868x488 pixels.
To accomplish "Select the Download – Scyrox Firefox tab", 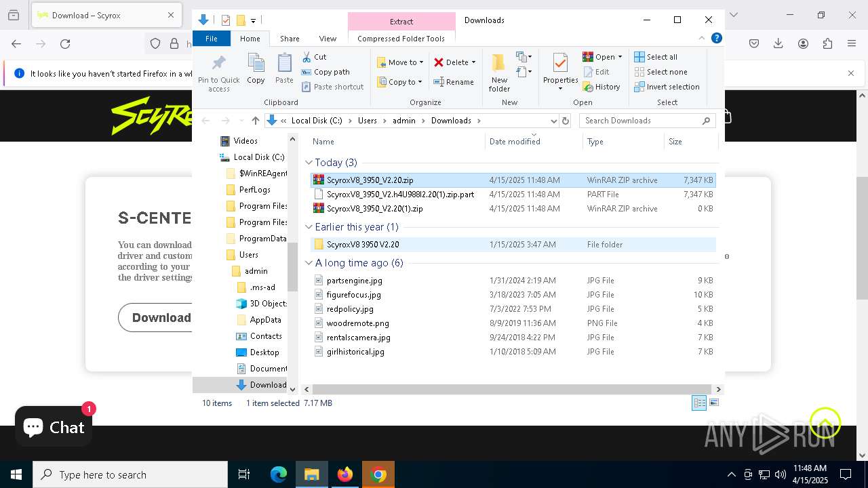I will point(105,15).
